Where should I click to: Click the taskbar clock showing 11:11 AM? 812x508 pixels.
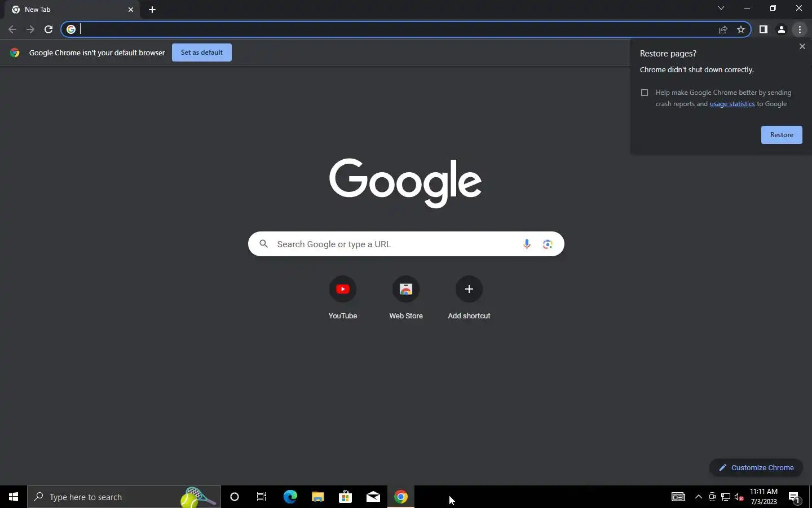[x=764, y=497]
